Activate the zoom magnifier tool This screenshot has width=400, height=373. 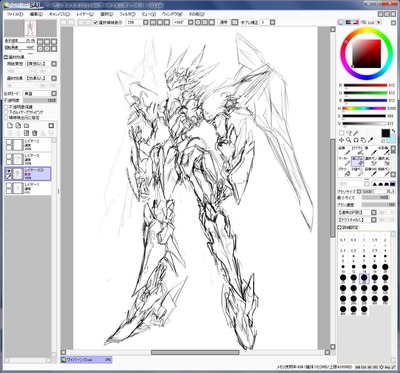click(349, 140)
